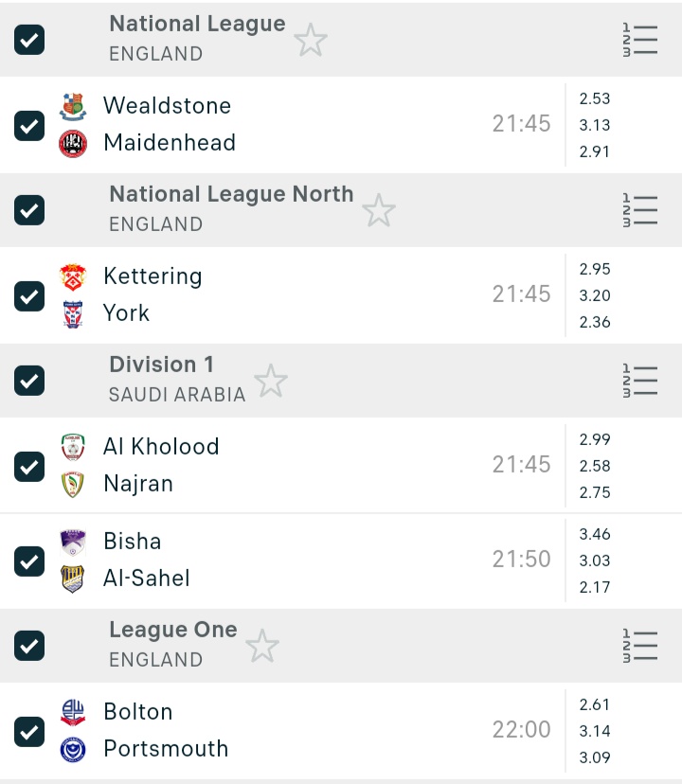
Task: Click the Portsmouth team badge
Action: coord(73,749)
